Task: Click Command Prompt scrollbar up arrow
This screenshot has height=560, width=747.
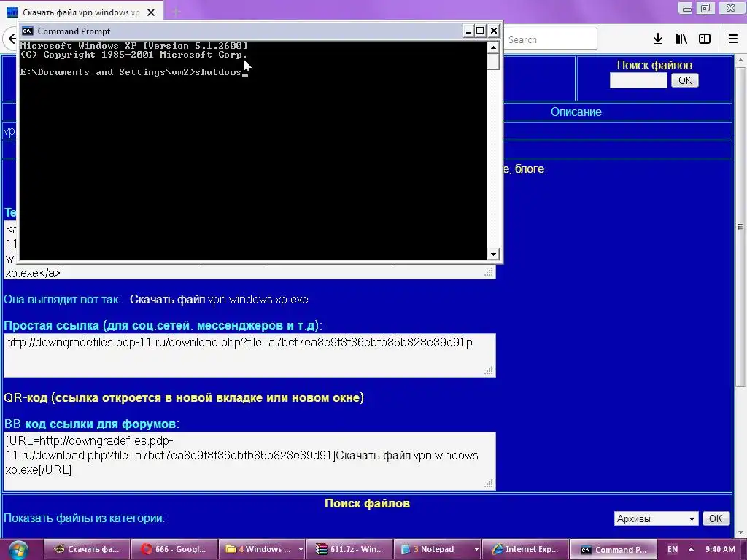Action: (x=493, y=47)
